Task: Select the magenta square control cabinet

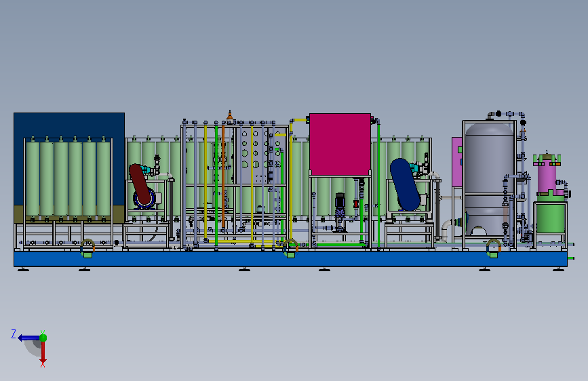Action: tap(340, 144)
